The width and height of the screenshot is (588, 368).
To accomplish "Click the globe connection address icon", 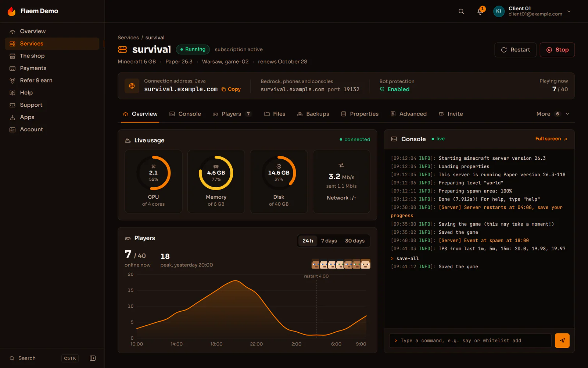I will pos(132,86).
